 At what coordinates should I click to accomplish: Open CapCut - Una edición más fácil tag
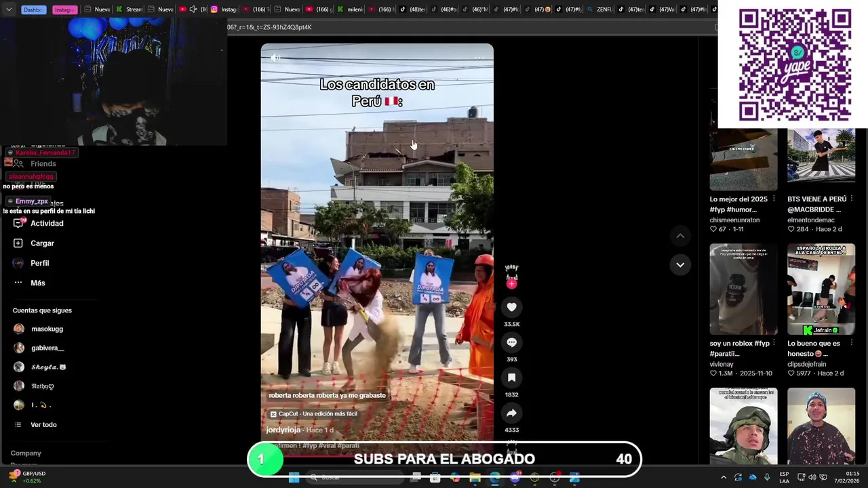point(313,413)
